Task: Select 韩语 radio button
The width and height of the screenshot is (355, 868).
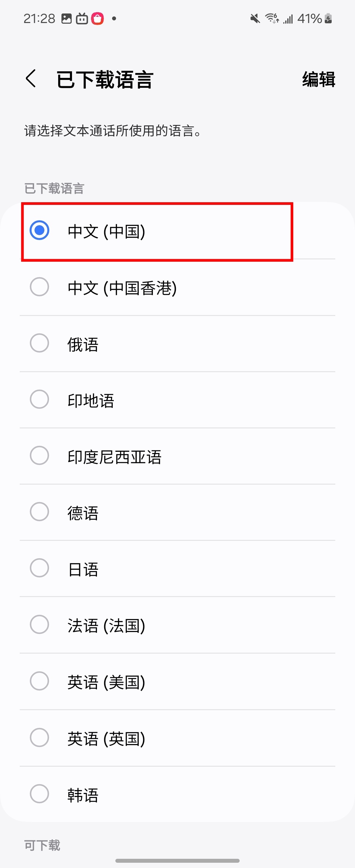Action: [x=39, y=794]
